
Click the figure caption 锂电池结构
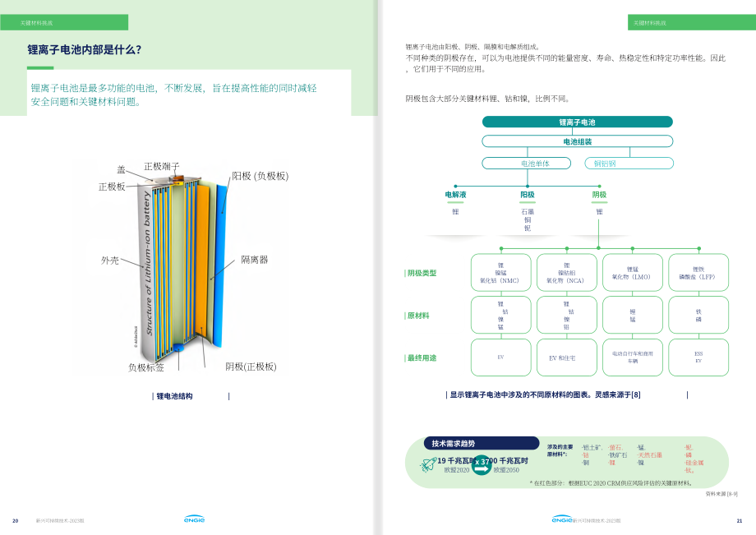[174, 396]
